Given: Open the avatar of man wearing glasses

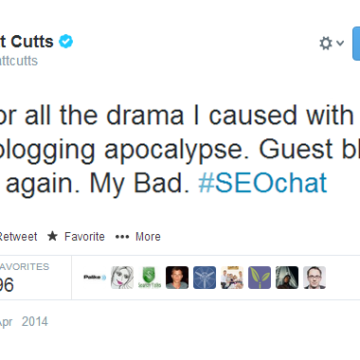Looking at the screenshot, I should (x=314, y=277).
